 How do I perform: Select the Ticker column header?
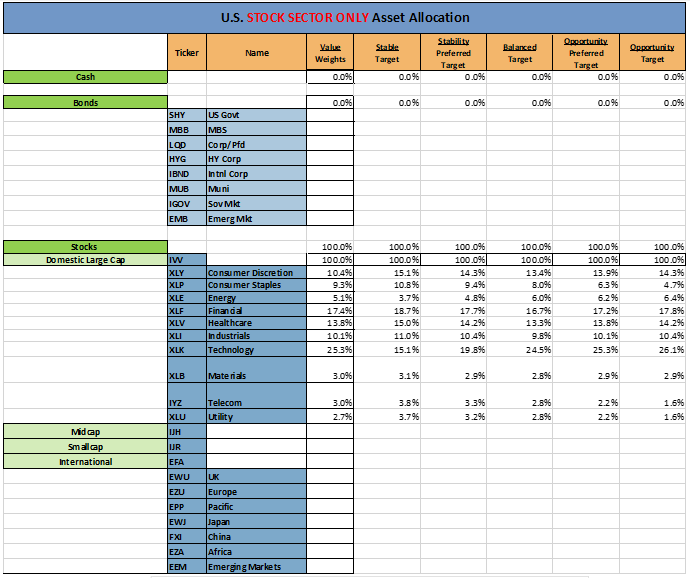tap(186, 53)
